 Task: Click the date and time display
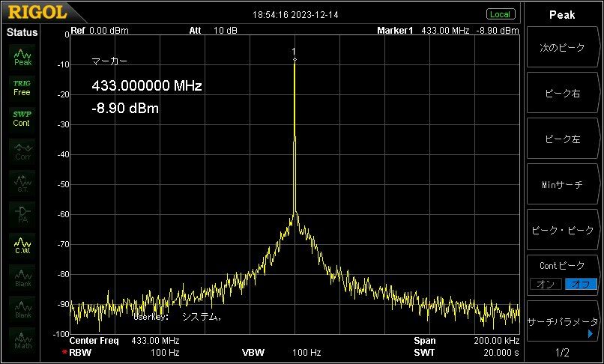tap(295, 15)
